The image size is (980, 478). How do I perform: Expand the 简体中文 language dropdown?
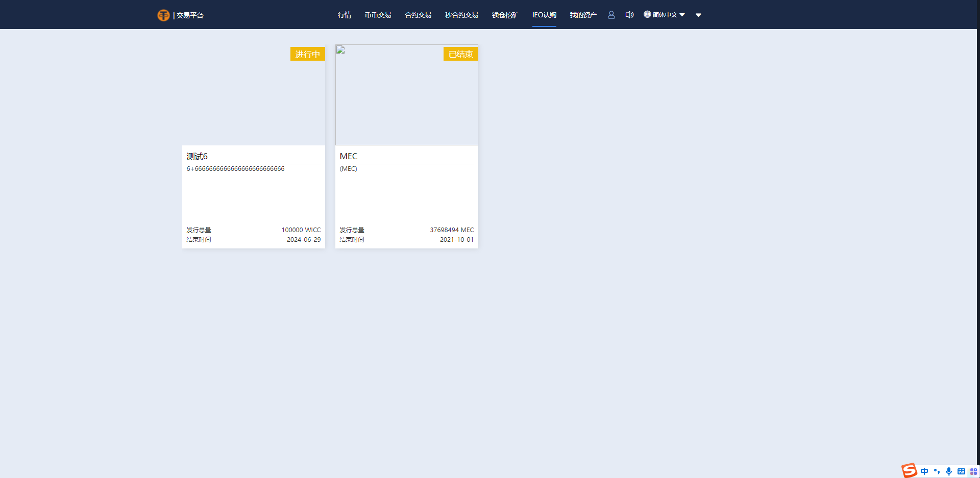tap(664, 15)
